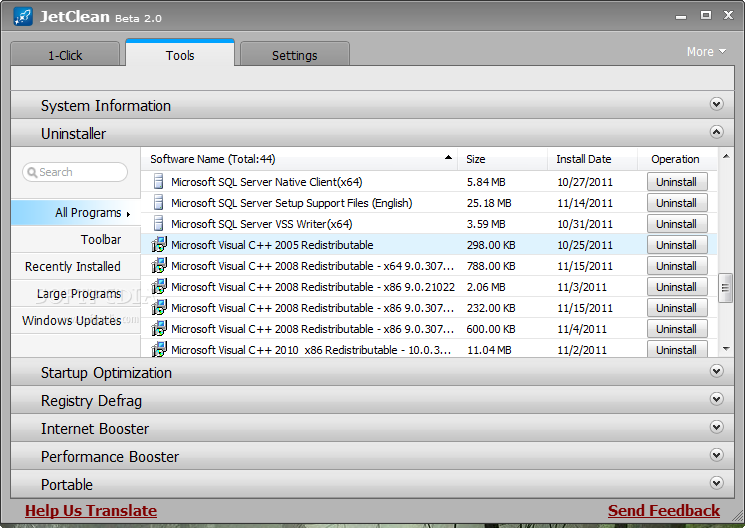
Task: Show Windows Updates list
Action: tap(76, 321)
